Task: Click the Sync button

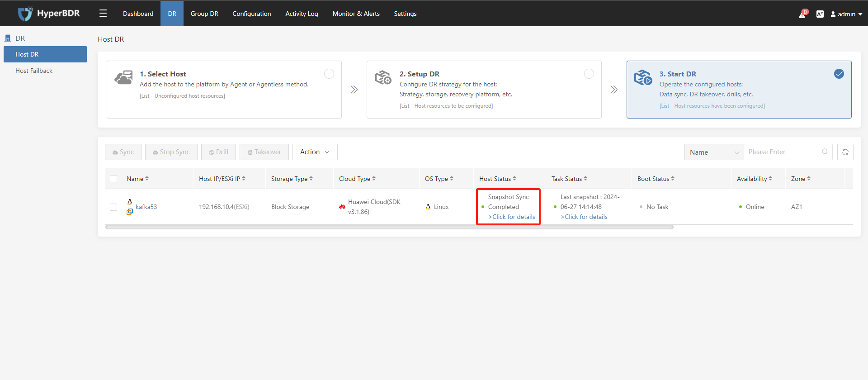Action: point(123,152)
